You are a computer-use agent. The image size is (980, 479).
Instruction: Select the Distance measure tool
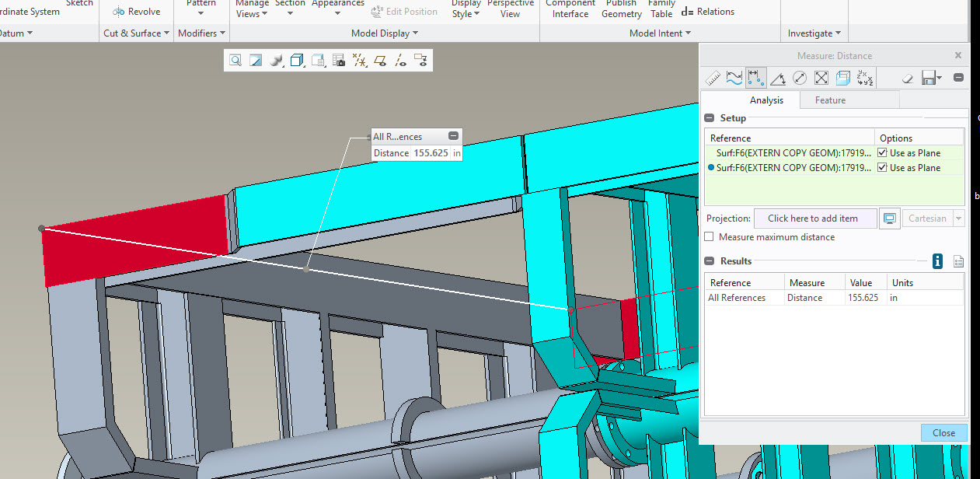(755, 77)
